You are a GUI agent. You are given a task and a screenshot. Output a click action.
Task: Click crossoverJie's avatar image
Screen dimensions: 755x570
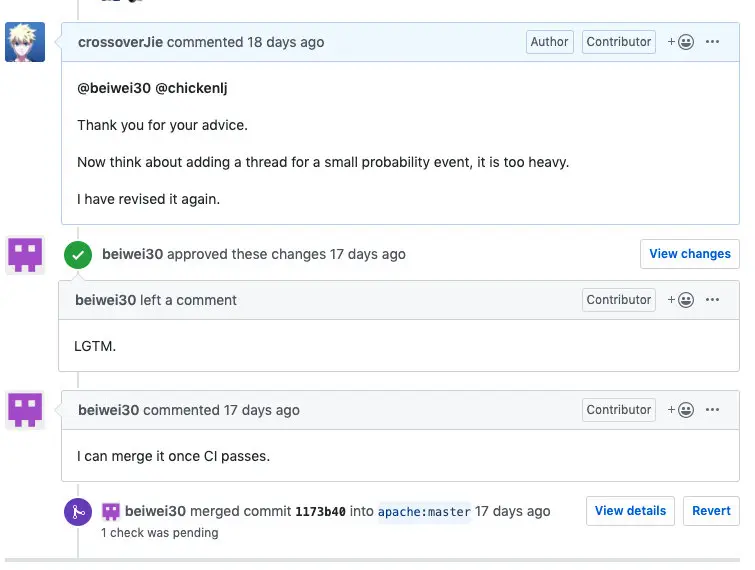point(25,42)
